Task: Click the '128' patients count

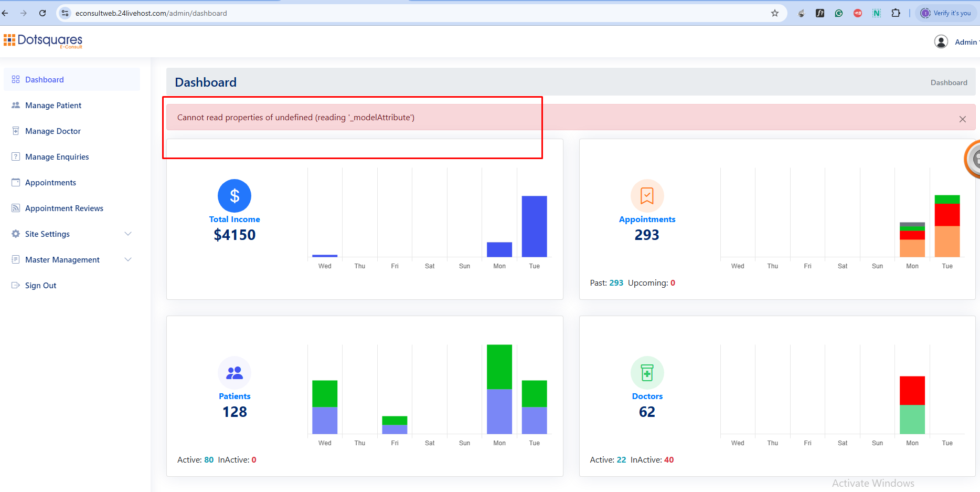Action: pyautogui.click(x=235, y=412)
